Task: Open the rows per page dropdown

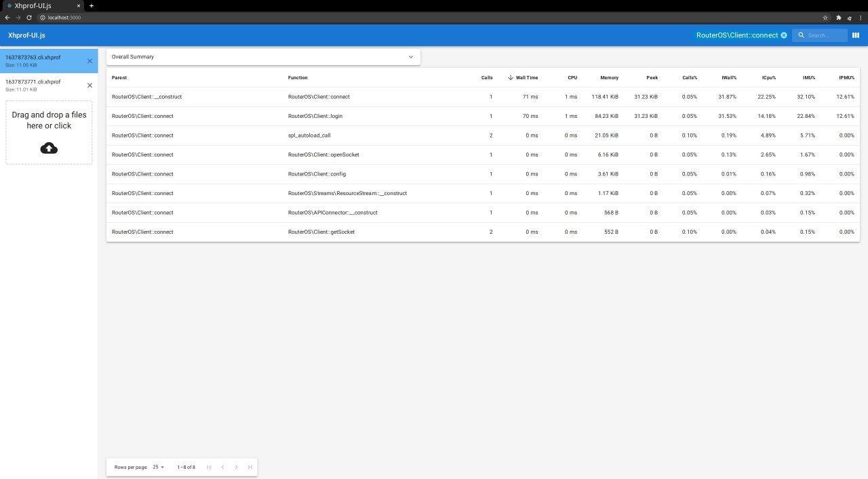Action: [159, 467]
